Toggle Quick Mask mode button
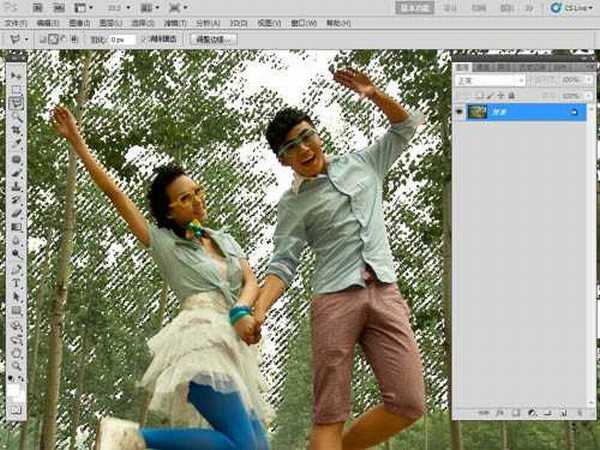The width and height of the screenshot is (600, 450). (17, 410)
